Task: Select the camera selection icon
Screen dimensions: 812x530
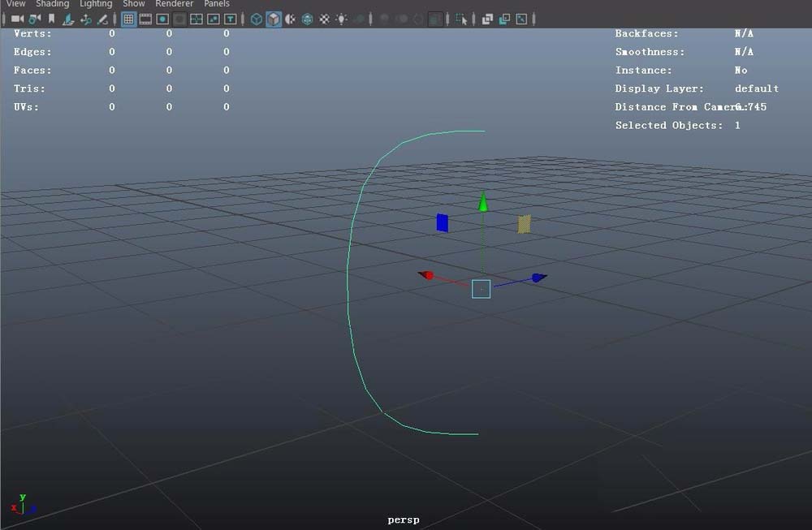Action: tap(16, 19)
